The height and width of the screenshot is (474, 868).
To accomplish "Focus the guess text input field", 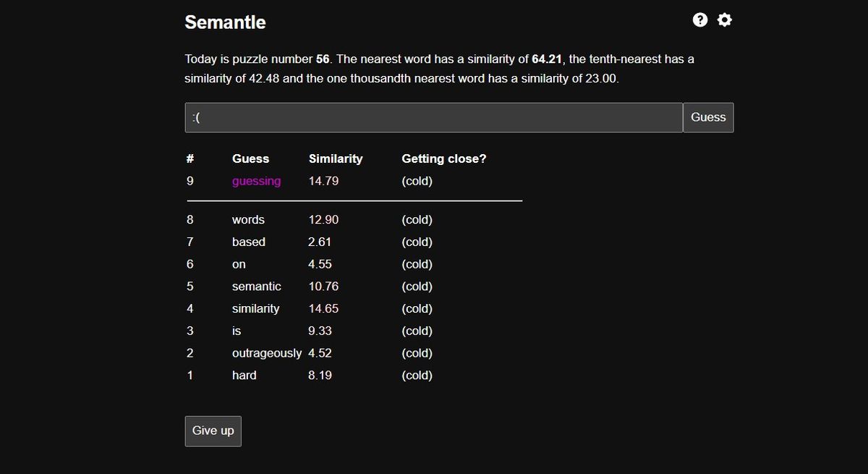I will point(433,117).
